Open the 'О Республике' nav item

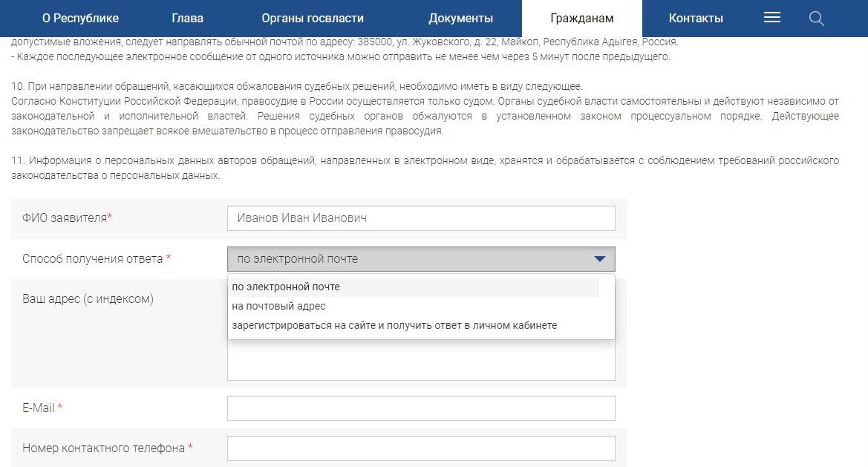point(80,19)
